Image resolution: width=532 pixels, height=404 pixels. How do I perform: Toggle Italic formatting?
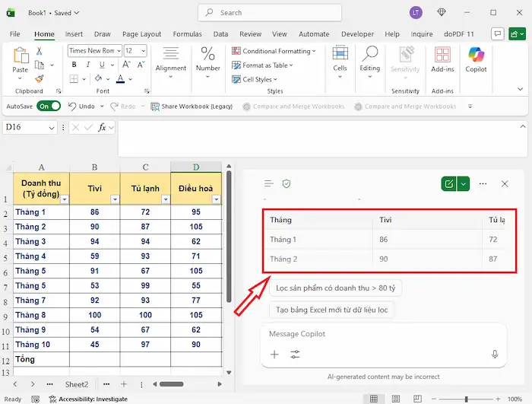click(x=87, y=65)
